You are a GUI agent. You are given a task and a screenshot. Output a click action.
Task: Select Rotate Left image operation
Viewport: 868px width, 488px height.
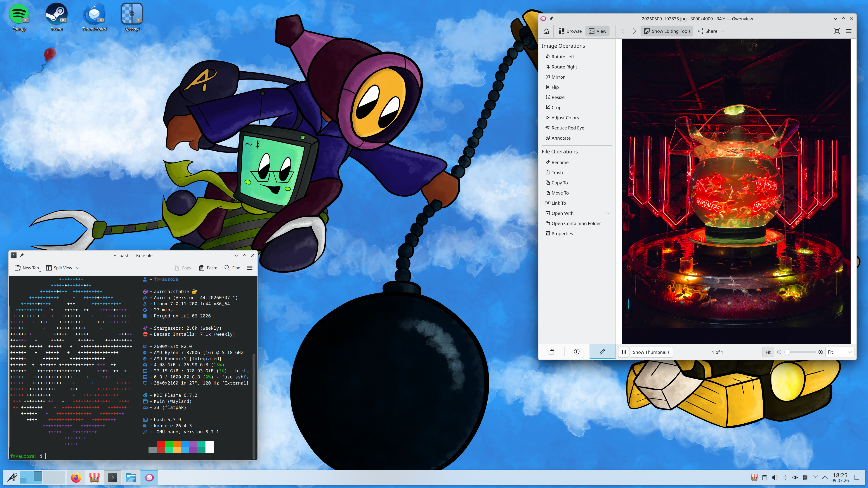pos(559,56)
